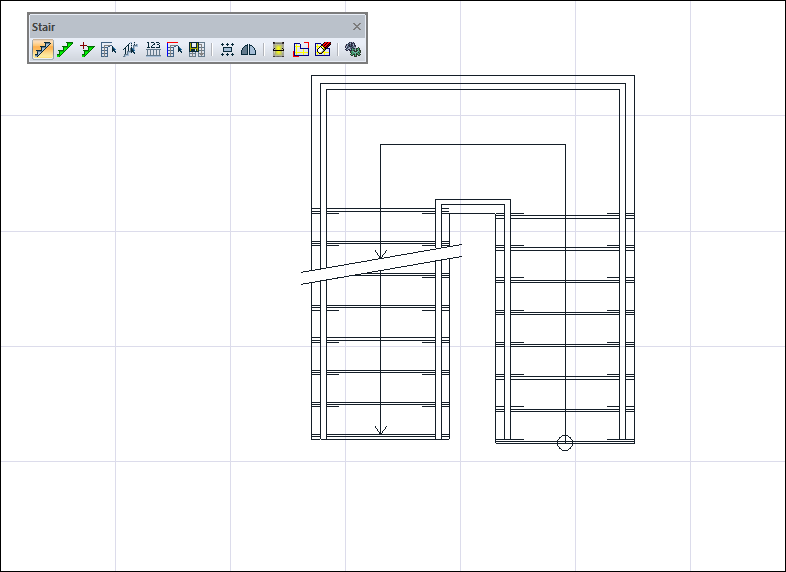The width and height of the screenshot is (786, 572).
Task: Click the eraser on yellow box icon
Action: coord(322,49)
